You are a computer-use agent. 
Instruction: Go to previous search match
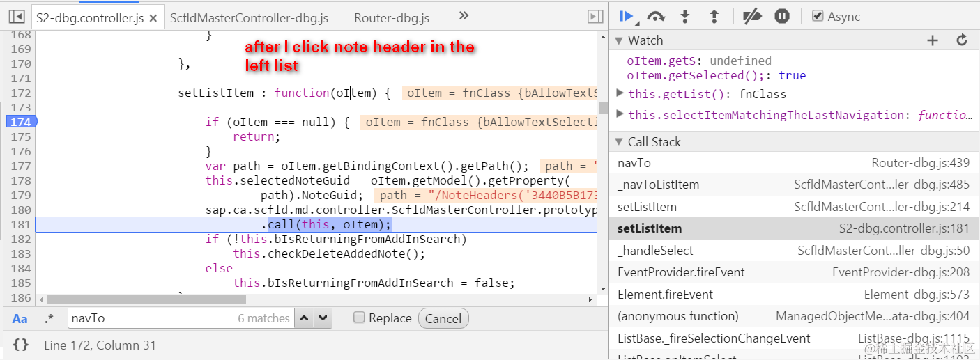point(305,318)
